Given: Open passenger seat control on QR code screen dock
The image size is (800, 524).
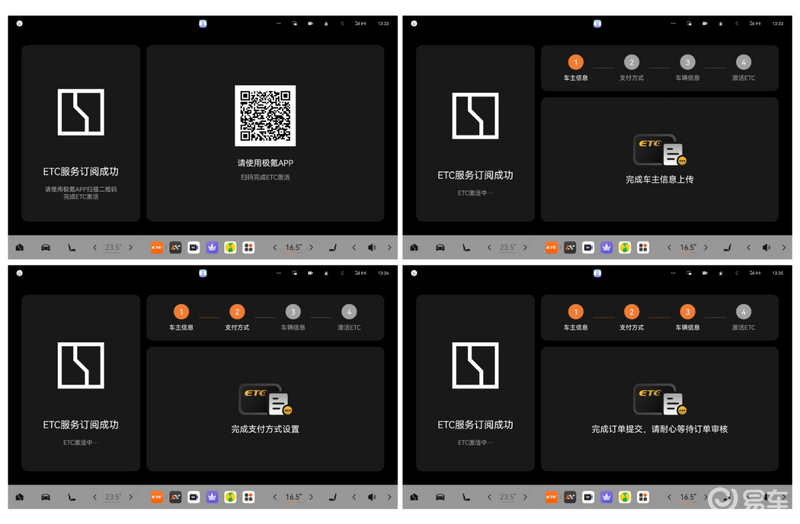Looking at the screenshot, I should tap(333, 247).
